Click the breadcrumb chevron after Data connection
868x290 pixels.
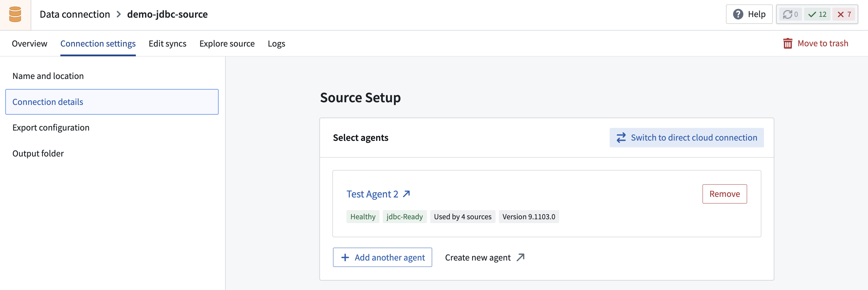(x=119, y=14)
